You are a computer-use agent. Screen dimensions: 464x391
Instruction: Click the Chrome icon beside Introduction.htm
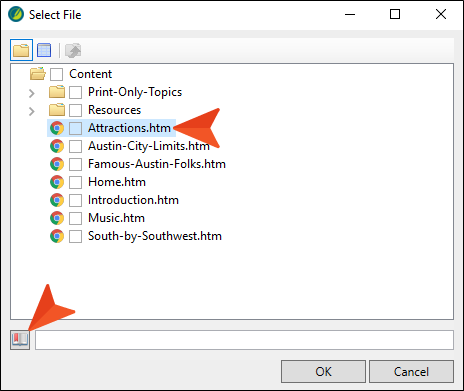tap(57, 200)
